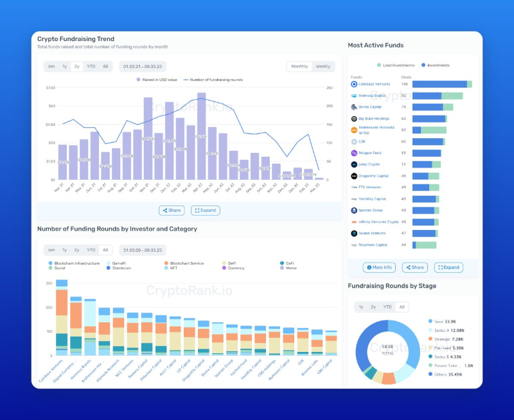Viewport: 514px width, 420px height.
Task: Click the Coinbase Ventures stacked bar column
Action: pos(62,317)
